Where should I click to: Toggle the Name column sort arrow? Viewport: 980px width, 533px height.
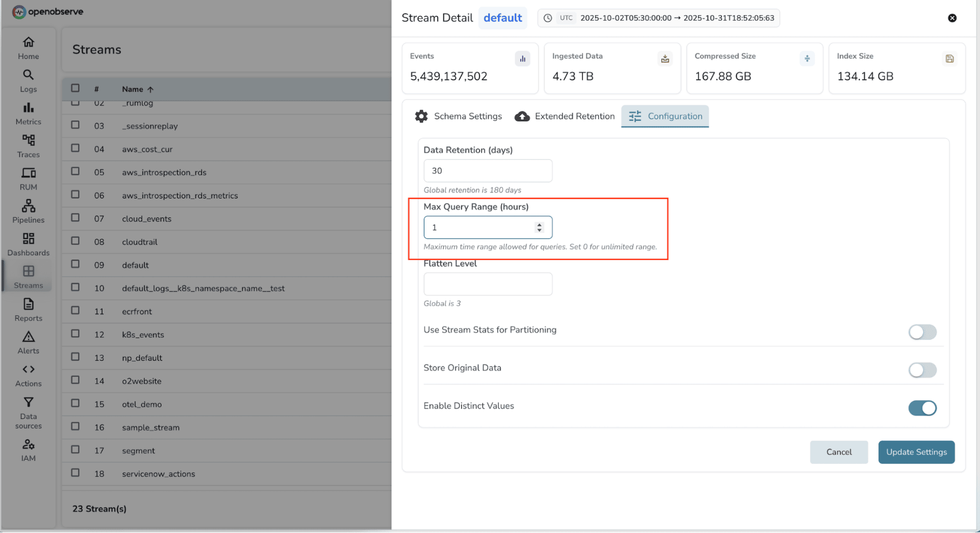(150, 89)
